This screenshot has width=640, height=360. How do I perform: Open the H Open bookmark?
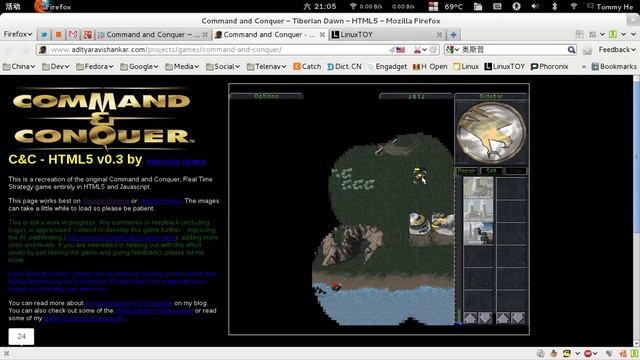point(430,66)
